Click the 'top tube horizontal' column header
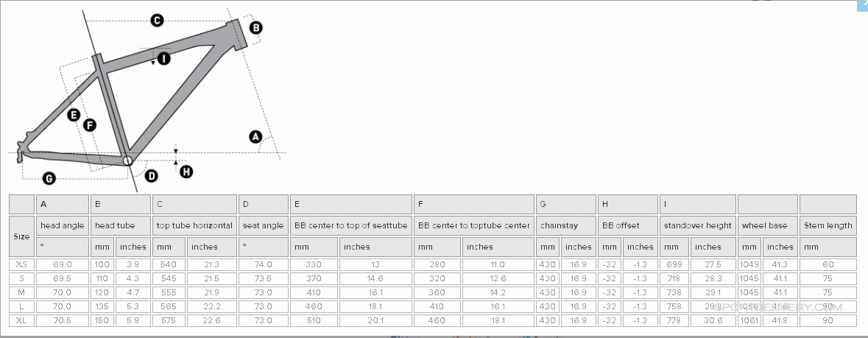This screenshot has height=338, width=868. 194,225
